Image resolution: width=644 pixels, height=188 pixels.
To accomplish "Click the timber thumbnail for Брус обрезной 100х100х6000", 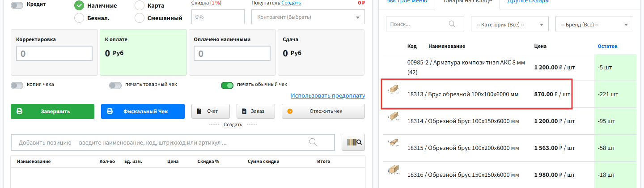I will (394, 90).
